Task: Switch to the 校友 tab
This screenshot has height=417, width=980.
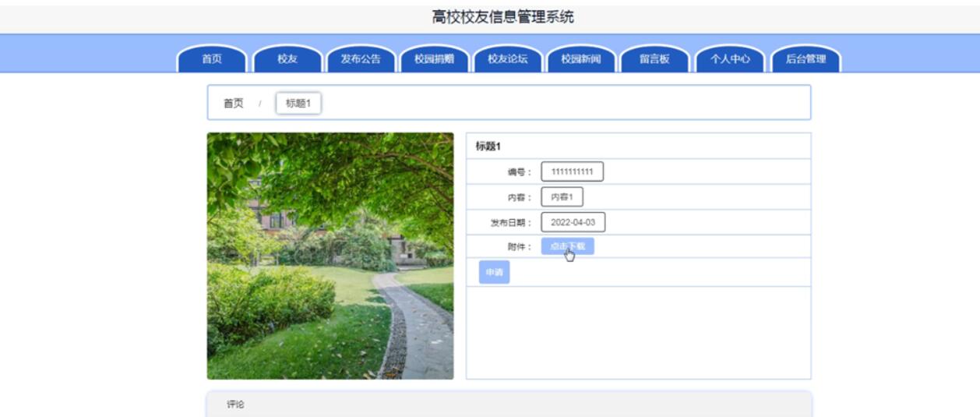Action: (287, 59)
